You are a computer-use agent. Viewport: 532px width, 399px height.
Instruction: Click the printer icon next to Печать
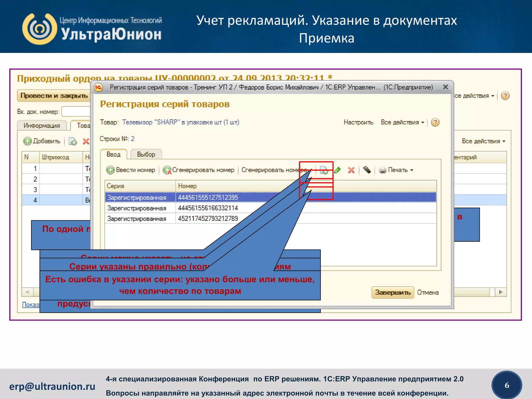382,170
